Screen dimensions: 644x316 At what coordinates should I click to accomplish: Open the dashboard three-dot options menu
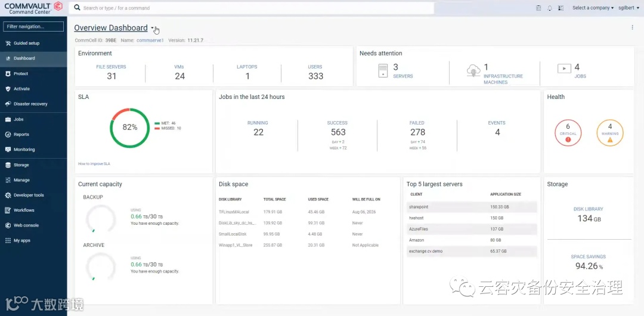click(x=632, y=27)
